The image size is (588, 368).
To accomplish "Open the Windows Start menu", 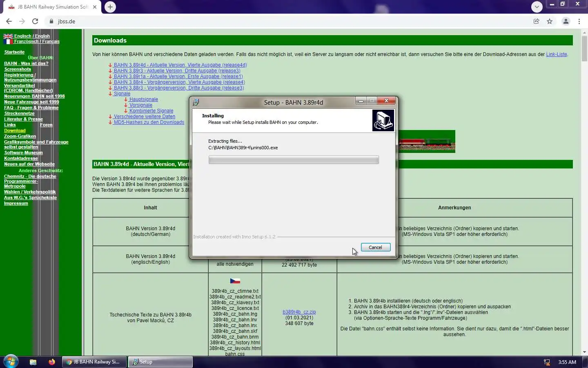I will (11, 362).
